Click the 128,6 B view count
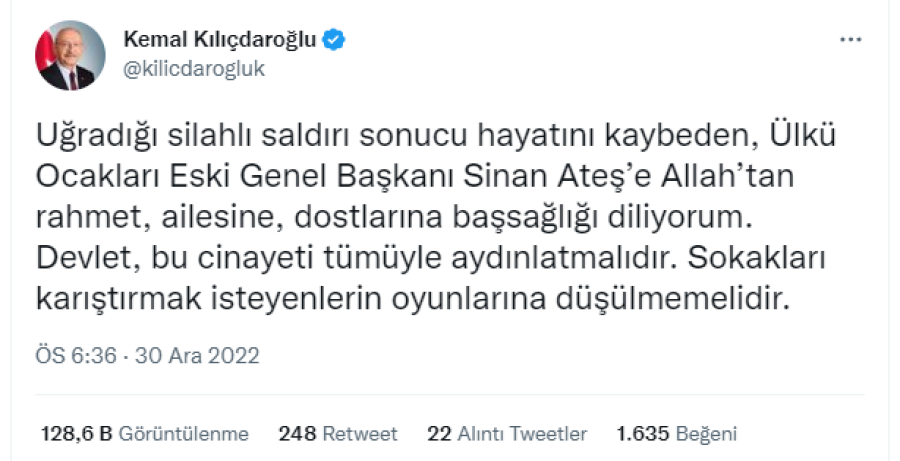Viewport: 900px width, 461px height. [x=76, y=434]
